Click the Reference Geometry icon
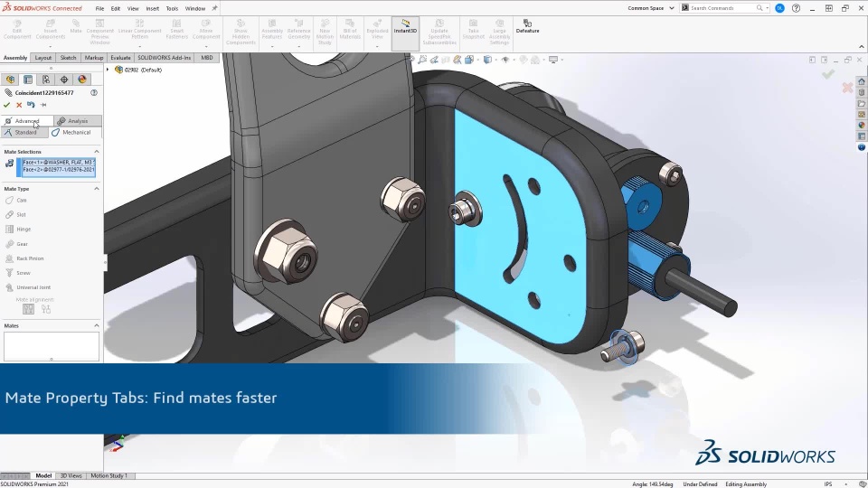The width and height of the screenshot is (868, 488). coord(299,23)
